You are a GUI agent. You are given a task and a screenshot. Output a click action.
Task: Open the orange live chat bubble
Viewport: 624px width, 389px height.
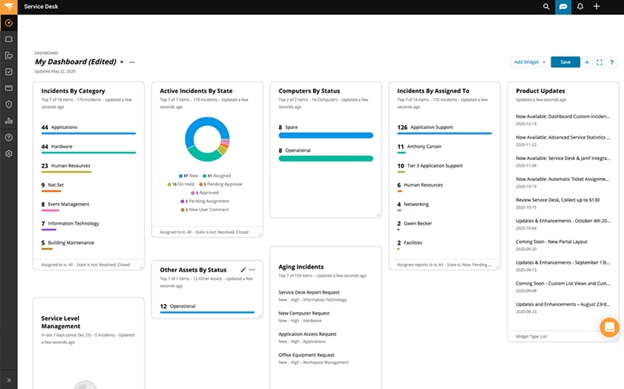[x=609, y=327]
